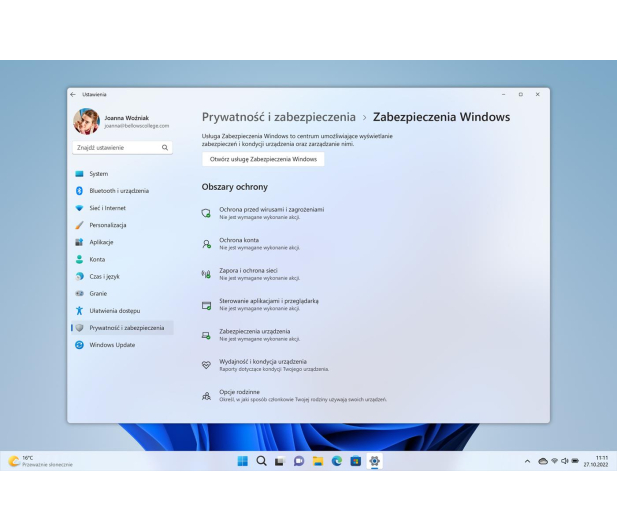Image resolution: width=617 pixels, height=530 pixels.
Task: Open Czas i język globe icon
Action: [79, 276]
